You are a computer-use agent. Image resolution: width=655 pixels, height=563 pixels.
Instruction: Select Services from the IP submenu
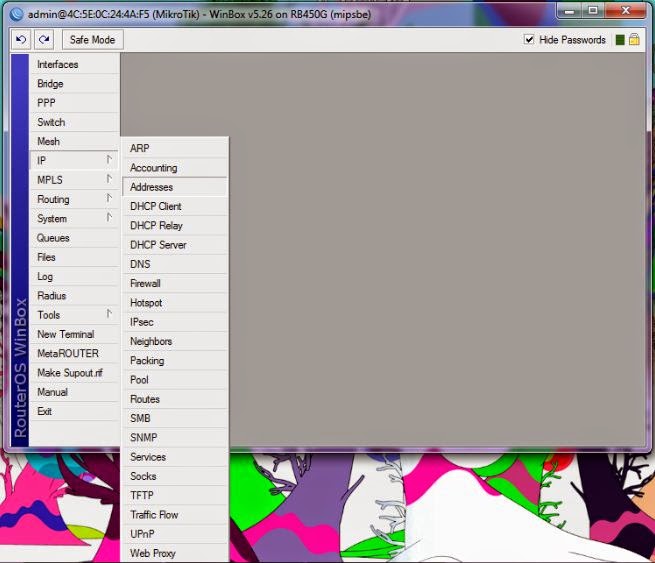[175, 456]
